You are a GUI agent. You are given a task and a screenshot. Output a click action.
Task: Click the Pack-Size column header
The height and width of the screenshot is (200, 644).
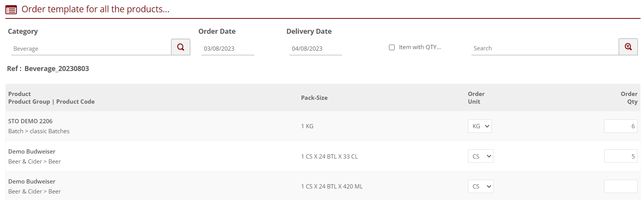click(x=314, y=98)
